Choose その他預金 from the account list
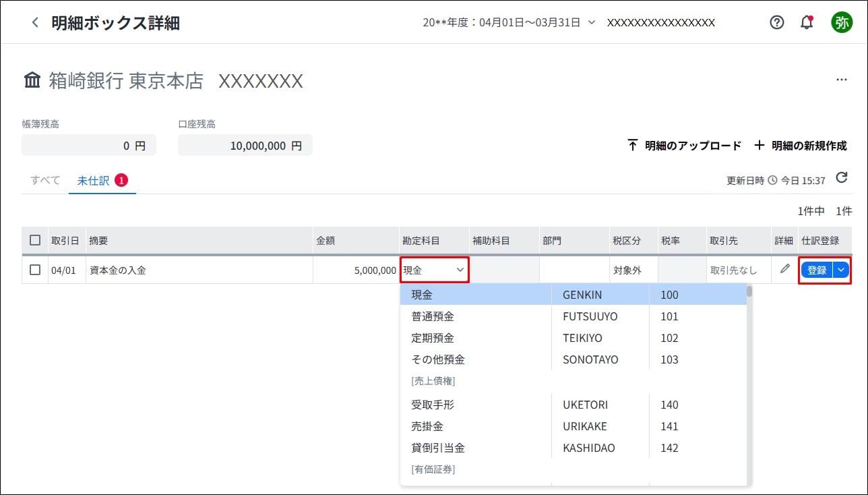The height and width of the screenshot is (495, 868). coord(573,359)
